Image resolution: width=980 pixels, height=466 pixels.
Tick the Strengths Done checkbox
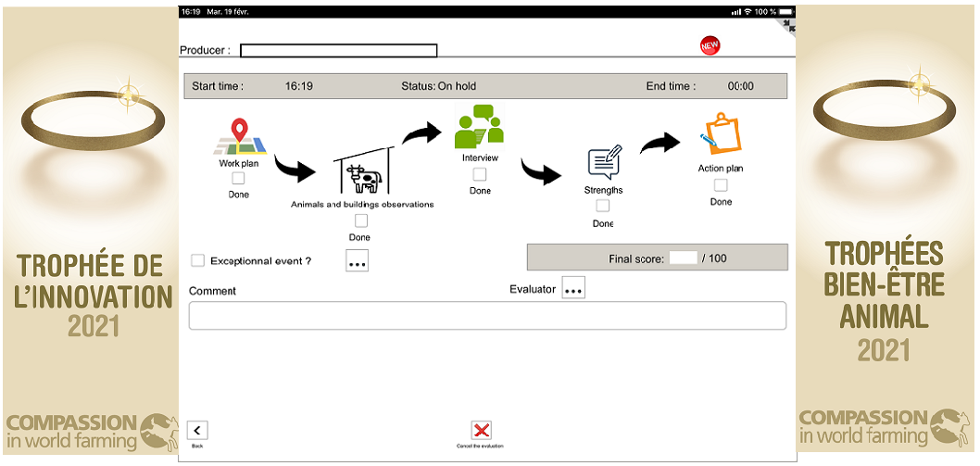[602, 206]
